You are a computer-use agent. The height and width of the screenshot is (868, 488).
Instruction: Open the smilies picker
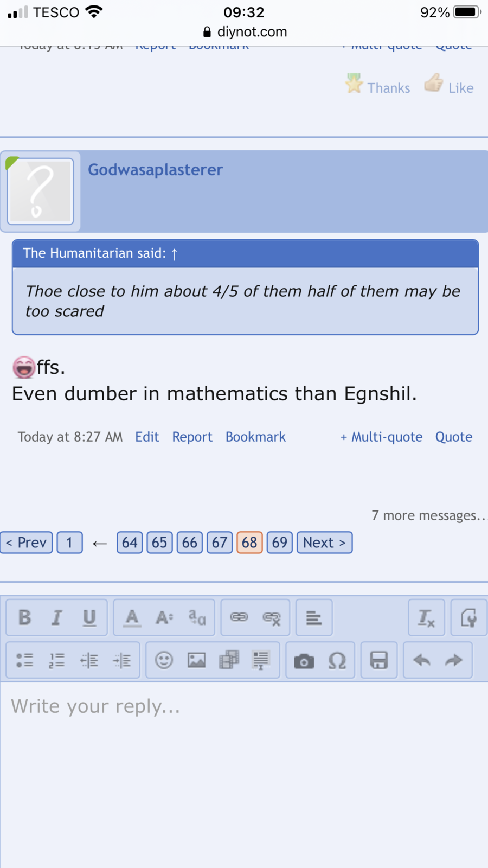[x=164, y=660]
